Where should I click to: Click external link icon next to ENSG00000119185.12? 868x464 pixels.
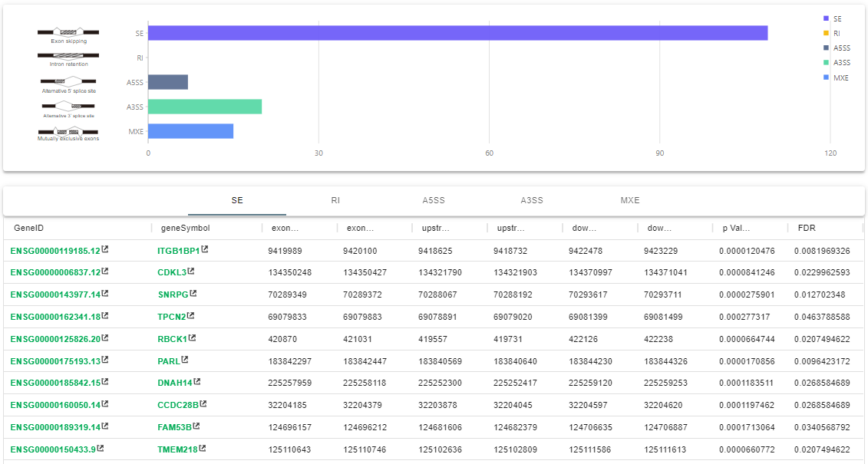click(x=105, y=250)
